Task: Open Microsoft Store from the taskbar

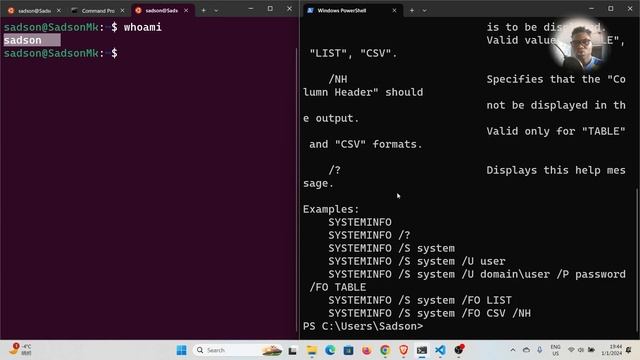Action: tap(349, 350)
